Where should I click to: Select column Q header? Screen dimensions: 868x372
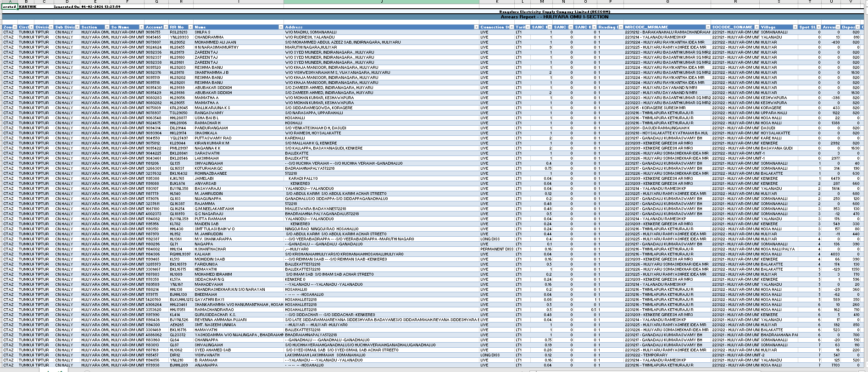[x=668, y=2]
